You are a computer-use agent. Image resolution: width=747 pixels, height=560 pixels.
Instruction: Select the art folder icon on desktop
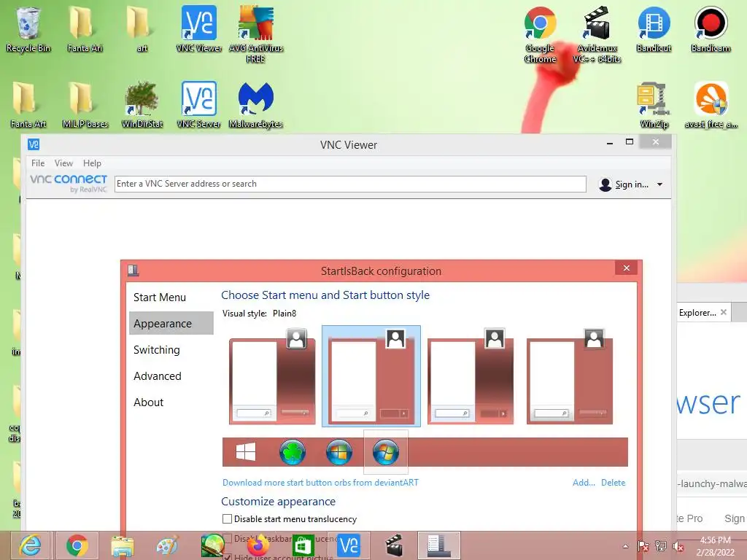pos(142,29)
